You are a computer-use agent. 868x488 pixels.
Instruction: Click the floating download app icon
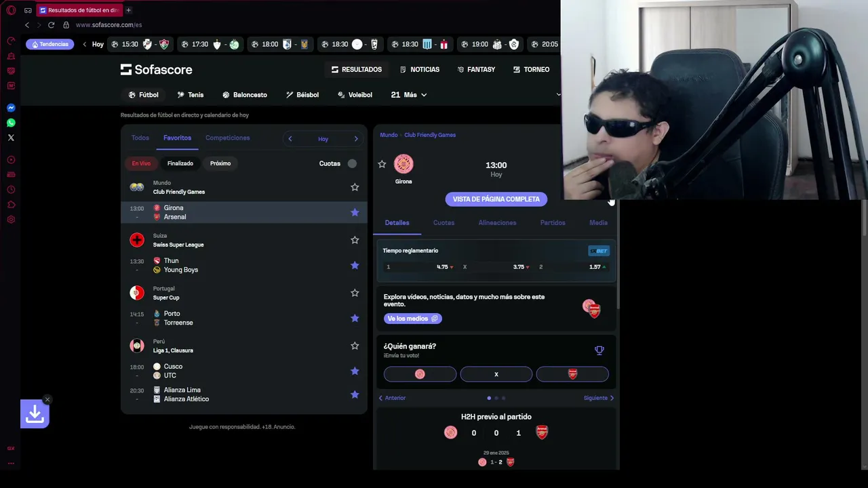(x=35, y=414)
